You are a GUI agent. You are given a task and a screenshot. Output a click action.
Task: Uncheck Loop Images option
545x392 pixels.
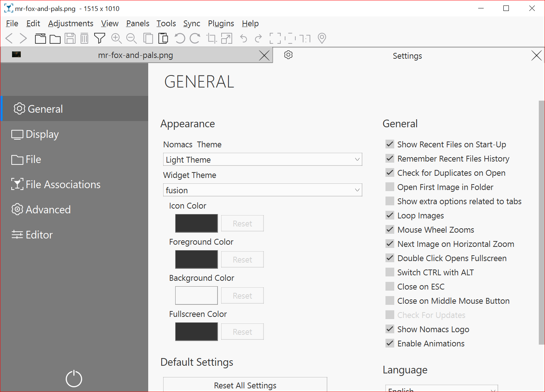(390, 216)
